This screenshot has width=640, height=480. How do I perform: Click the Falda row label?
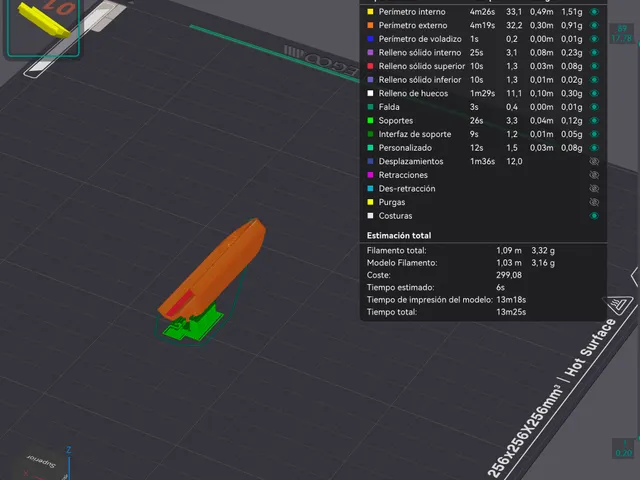389,107
